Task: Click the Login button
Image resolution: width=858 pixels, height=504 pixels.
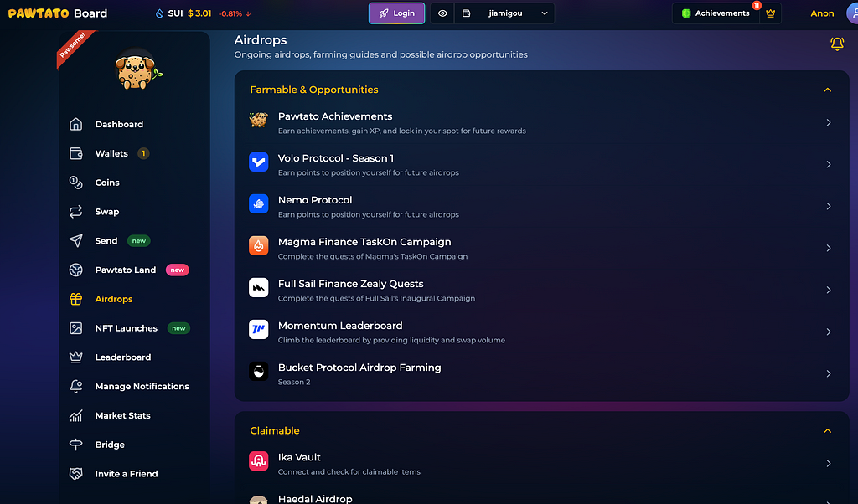Action: [396, 13]
